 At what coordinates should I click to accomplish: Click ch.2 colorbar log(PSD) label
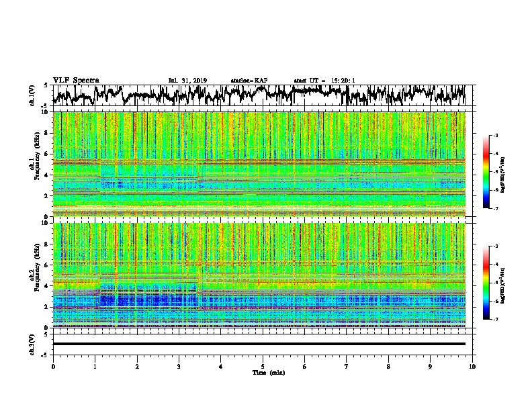point(503,285)
